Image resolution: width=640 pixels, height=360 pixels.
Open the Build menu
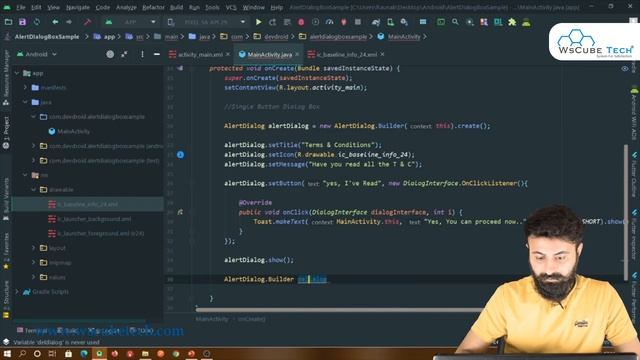coord(176,7)
